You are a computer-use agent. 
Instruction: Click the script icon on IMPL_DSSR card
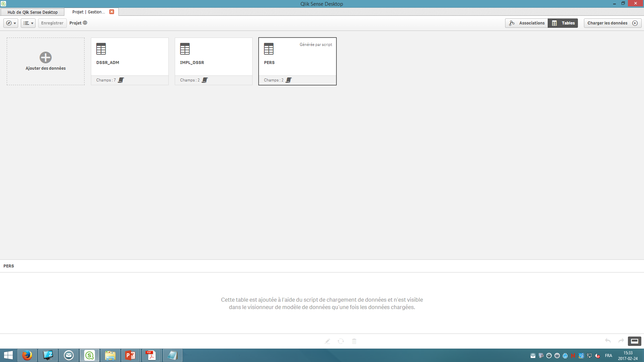point(205,80)
